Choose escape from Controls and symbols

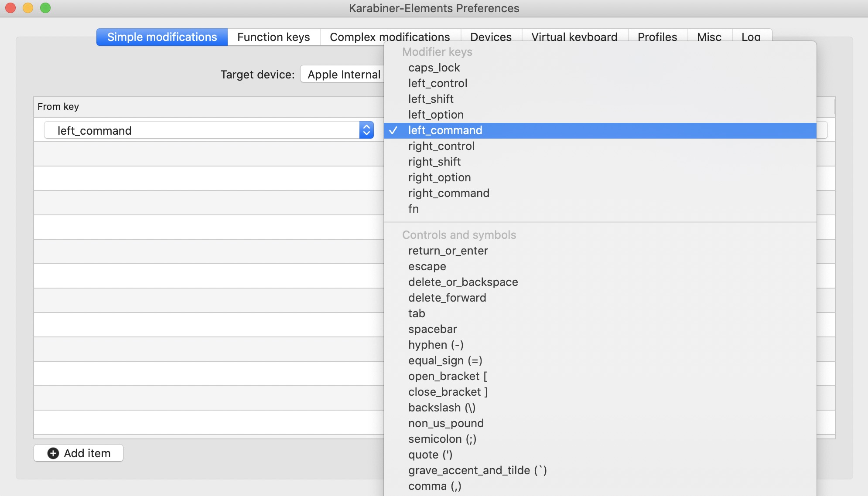click(427, 266)
